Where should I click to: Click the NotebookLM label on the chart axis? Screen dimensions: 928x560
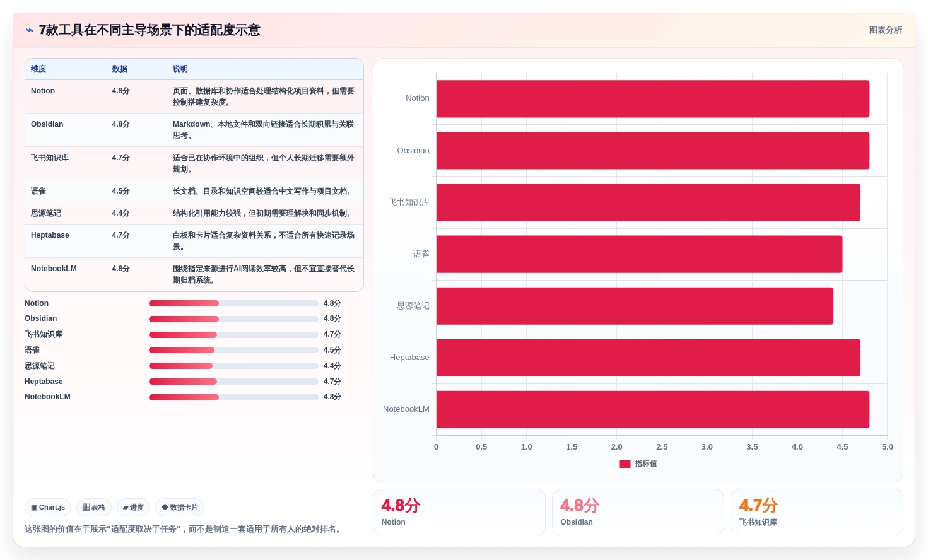coord(406,409)
